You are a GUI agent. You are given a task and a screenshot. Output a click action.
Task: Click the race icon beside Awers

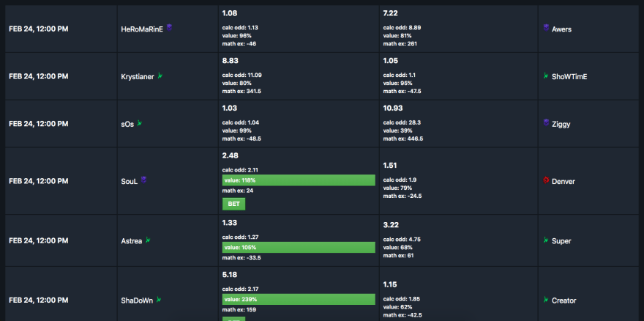click(546, 28)
